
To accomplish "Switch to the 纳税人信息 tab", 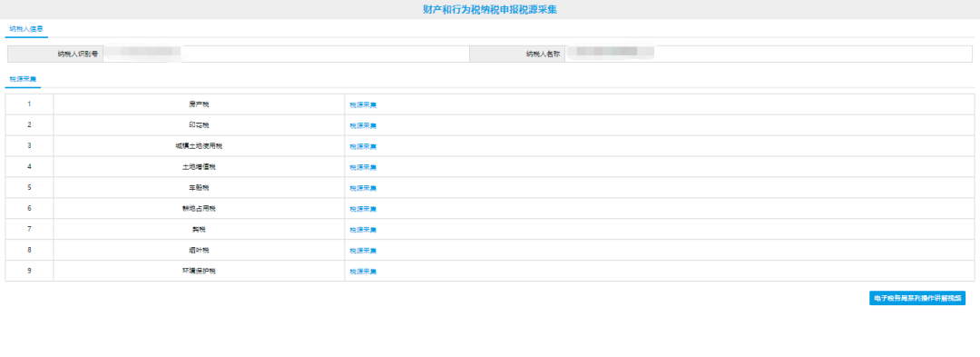I will pos(26,29).
